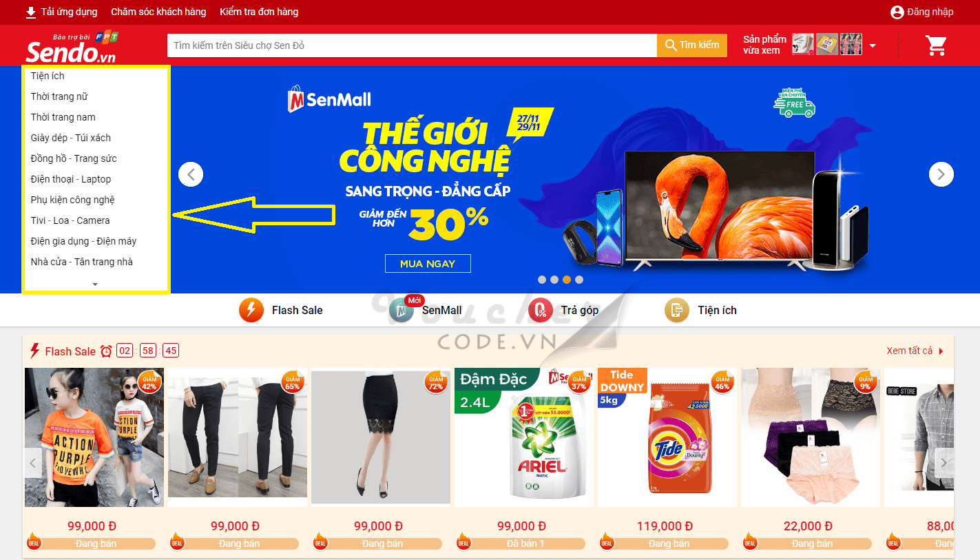
Task: Open the SenMall shortcut icon
Action: [x=401, y=310]
